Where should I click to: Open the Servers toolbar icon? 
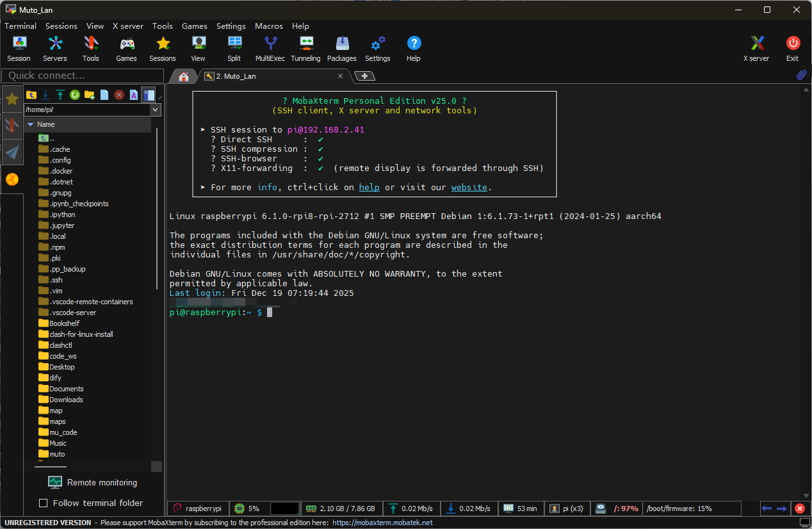pos(55,49)
